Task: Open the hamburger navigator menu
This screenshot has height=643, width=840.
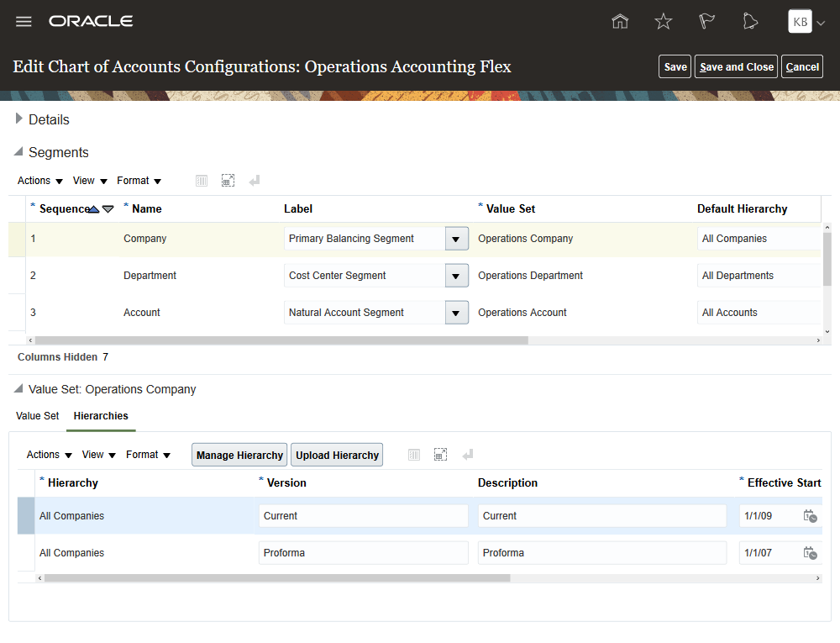Action: (x=24, y=22)
